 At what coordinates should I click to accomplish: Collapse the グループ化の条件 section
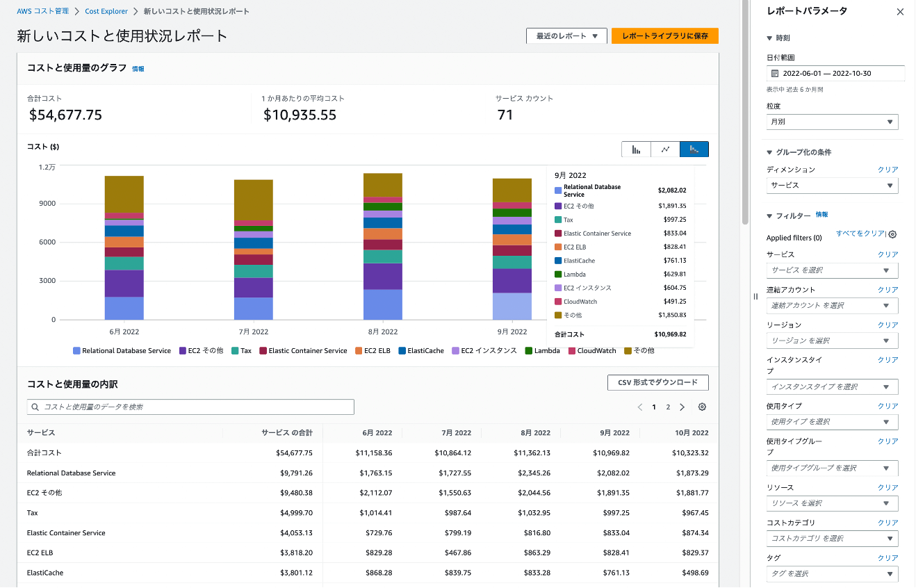click(x=769, y=152)
